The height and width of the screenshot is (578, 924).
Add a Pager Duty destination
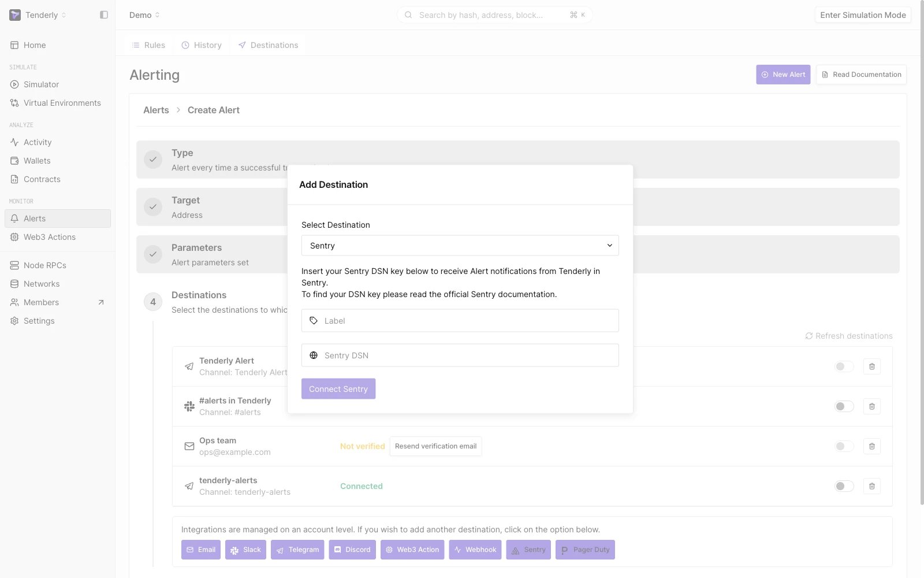[585, 550]
